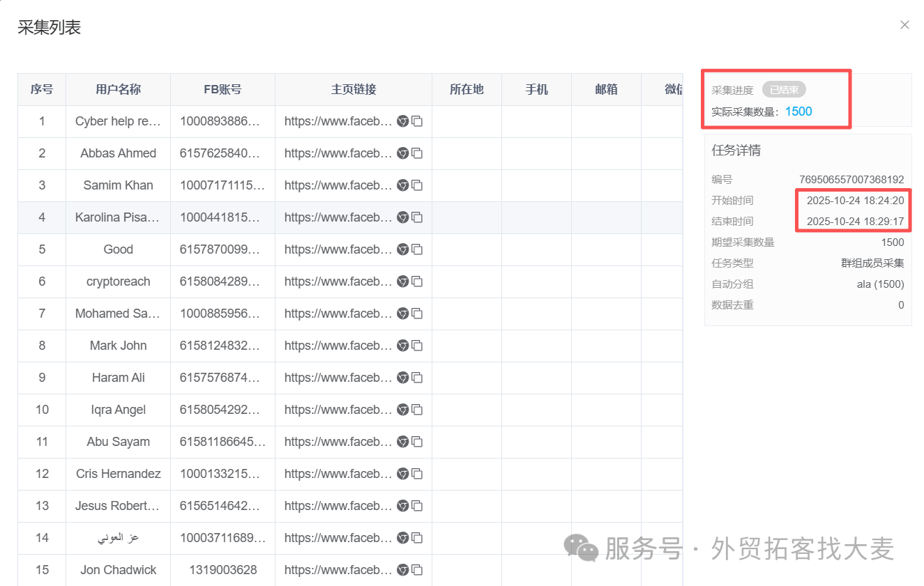Image resolution: width=924 pixels, height=586 pixels.
Task: Open Cris Hernandez link in Chrome
Action: [402, 474]
